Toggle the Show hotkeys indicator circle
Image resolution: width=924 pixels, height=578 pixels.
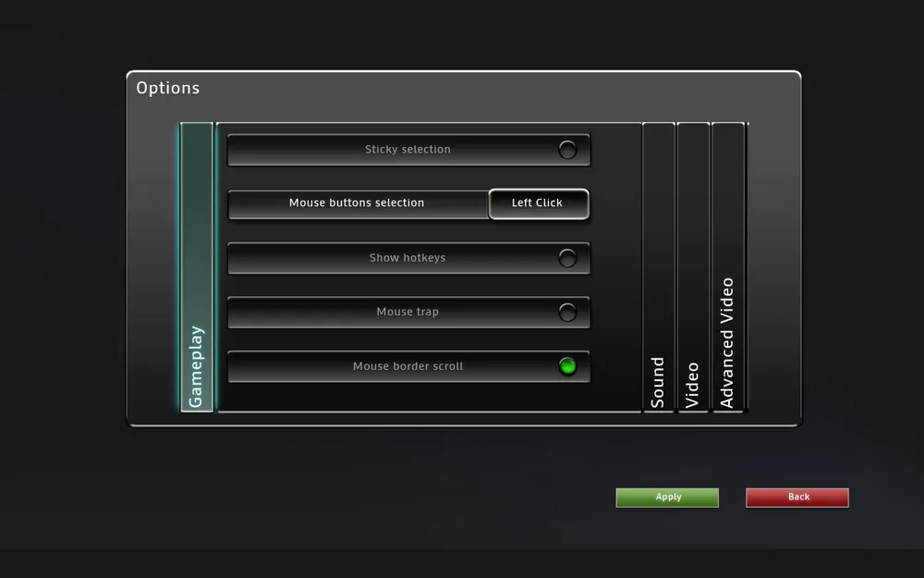tap(567, 258)
